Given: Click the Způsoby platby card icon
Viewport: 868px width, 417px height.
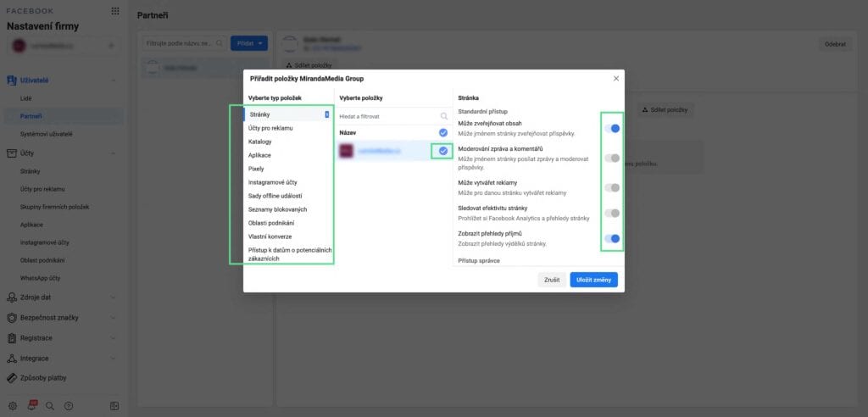Looking at the screenshot, I should 12,378.
